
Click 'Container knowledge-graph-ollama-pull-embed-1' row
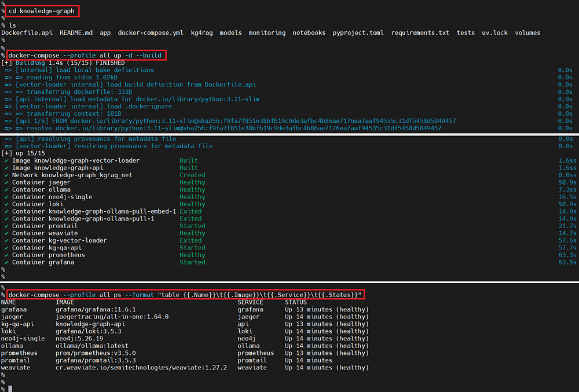(x=290, y=211)
